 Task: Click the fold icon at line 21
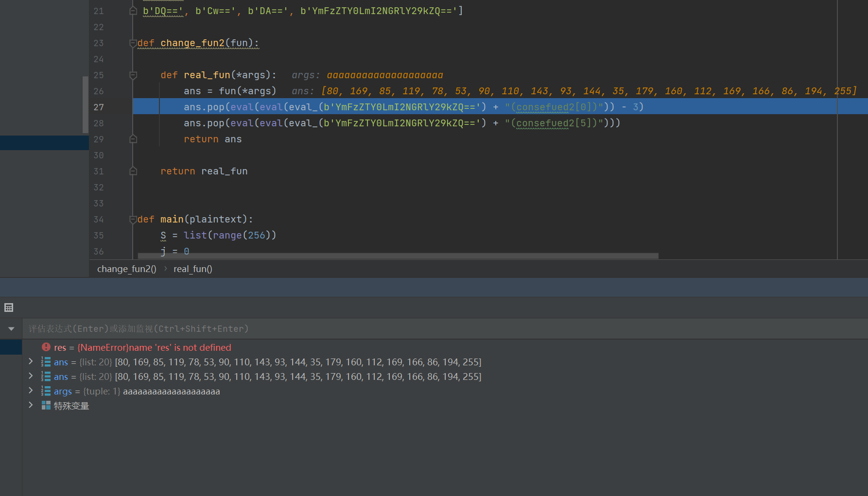click(133, 11)
